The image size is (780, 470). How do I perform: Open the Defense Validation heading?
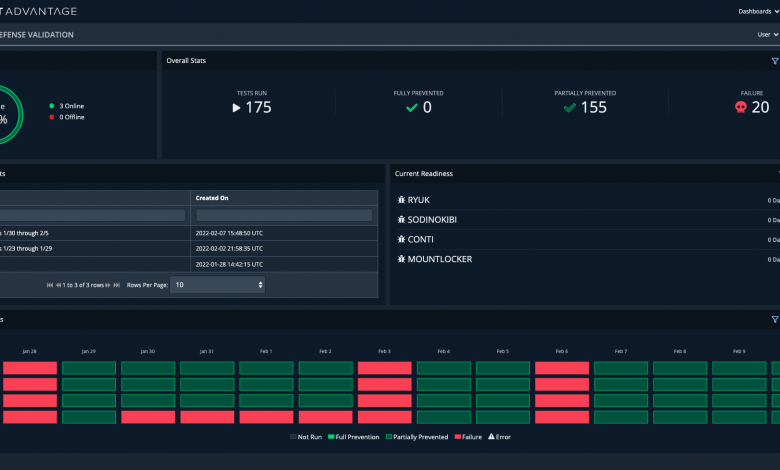[37, 35]
